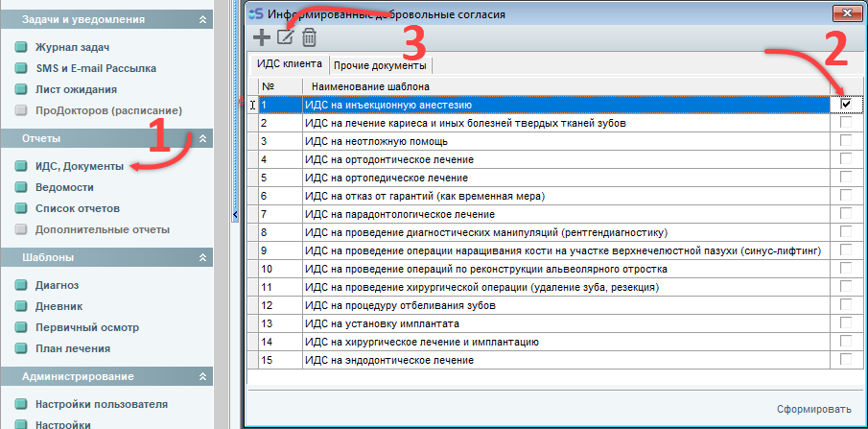Collapse the Задачи и уведомления section
The width and height of the screenshot is (868, 429).
coord(202,19)
